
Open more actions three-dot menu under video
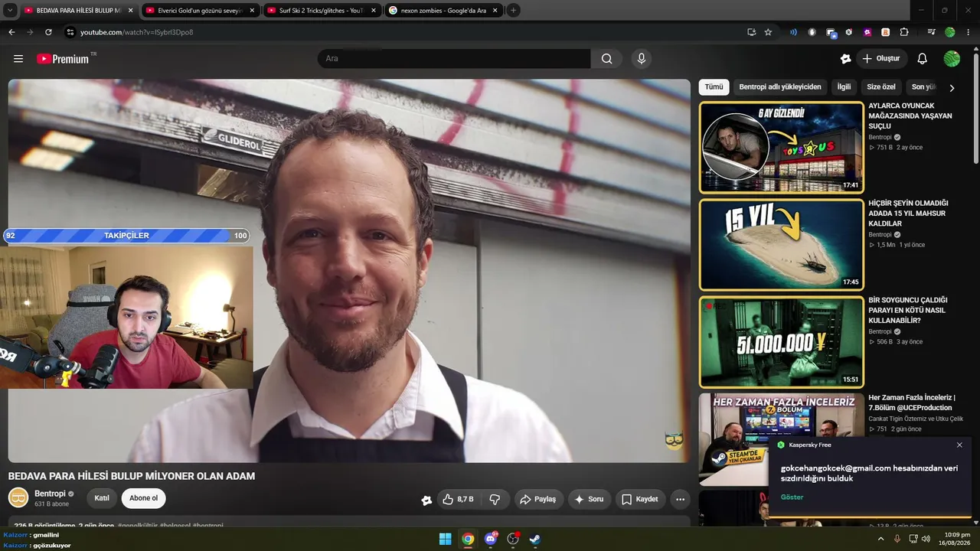680,500
